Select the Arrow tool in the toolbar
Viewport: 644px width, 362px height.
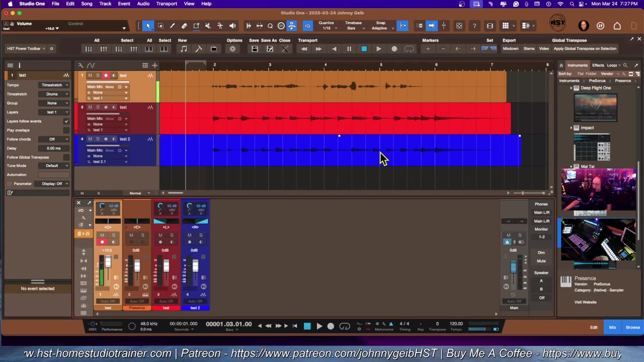[x=148, y=26]
